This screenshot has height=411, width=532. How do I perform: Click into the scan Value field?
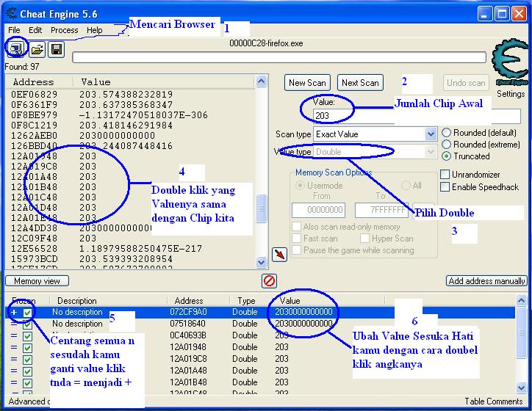click(417, 116)
